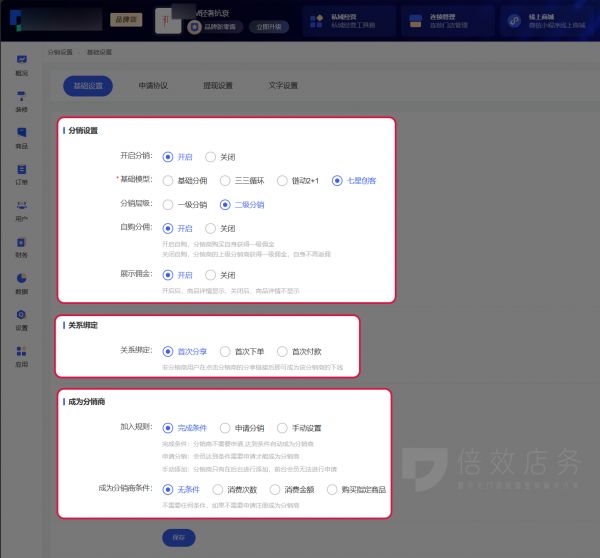Viewport: 600px width, 558px height.
Task: Click the 保存 save button
Action: click(x=178, y=538)
